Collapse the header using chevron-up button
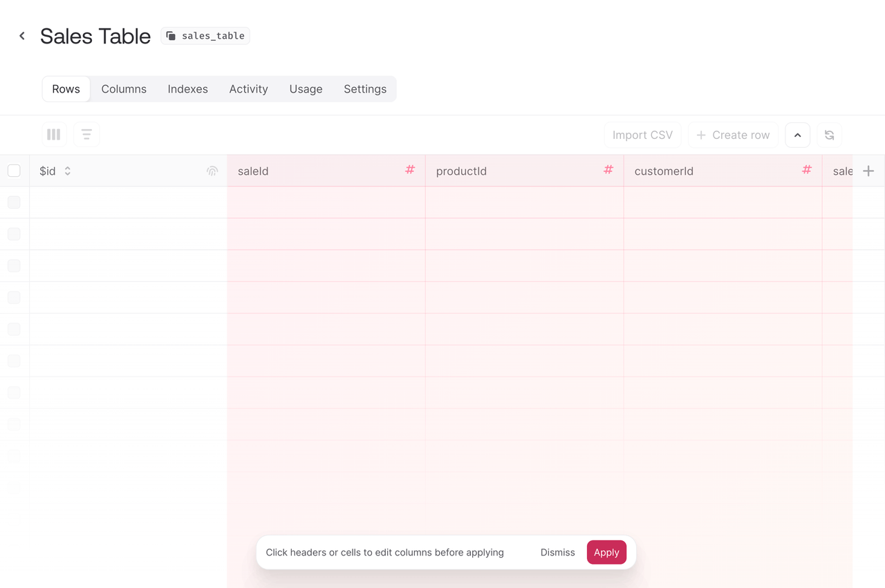Image resolution: width=885 pixels, height=588 pixels. (x=797, y=135)
